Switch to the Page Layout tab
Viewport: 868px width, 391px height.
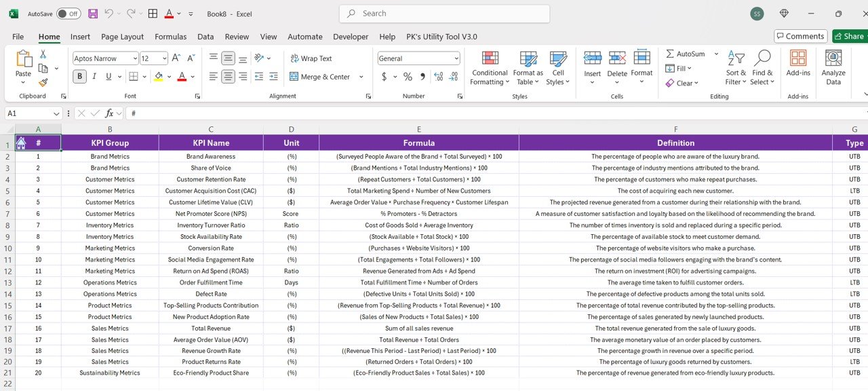(122, 37)
